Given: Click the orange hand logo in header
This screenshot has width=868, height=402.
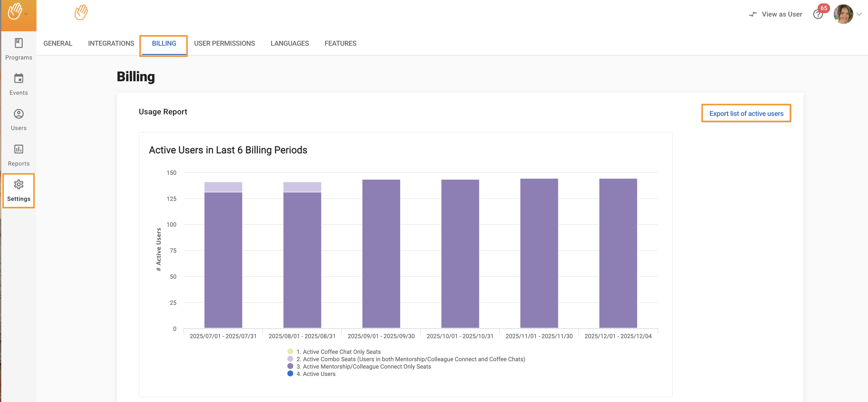Looking at the screenshot, I should click(x=81, y=13).
